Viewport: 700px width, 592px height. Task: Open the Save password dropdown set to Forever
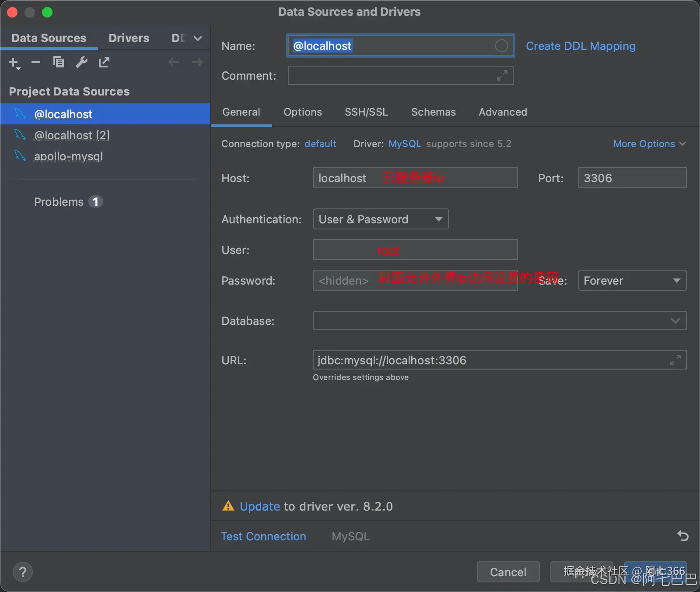(633, 280)
